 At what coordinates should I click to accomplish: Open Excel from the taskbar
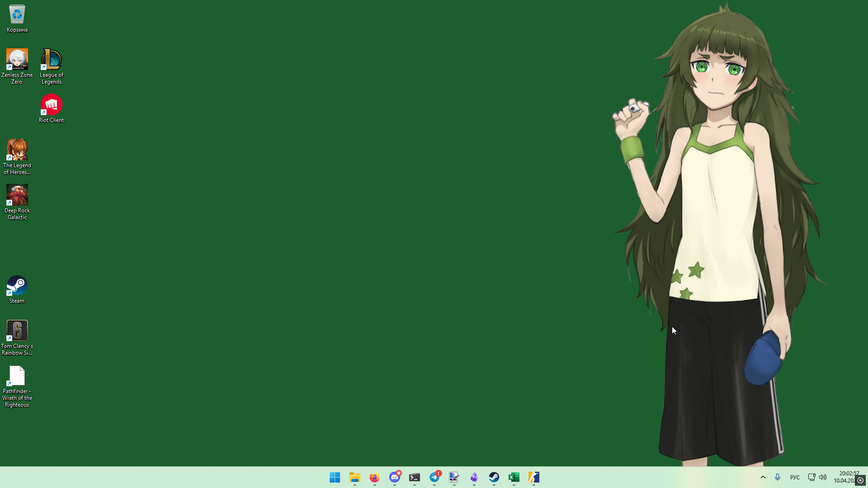click(514, 477)
